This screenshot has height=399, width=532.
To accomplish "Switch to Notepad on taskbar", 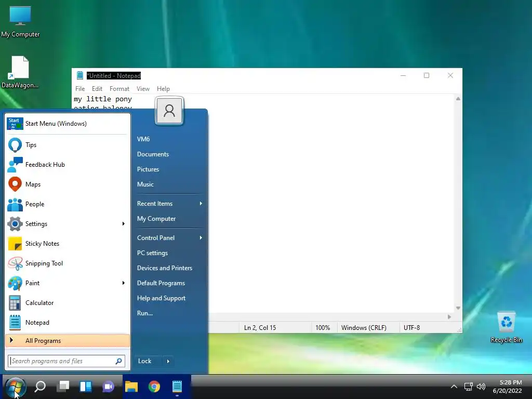I will pyautogui.click(x=177, y=387).
